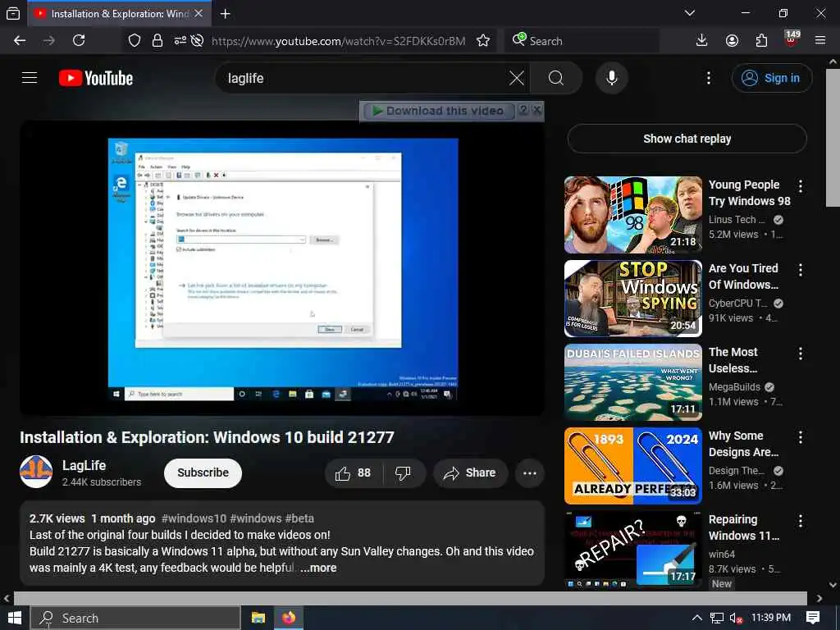Like the video with 88 likes
Image resolution: width=840 pixels, height=630 pixels.
353,473
